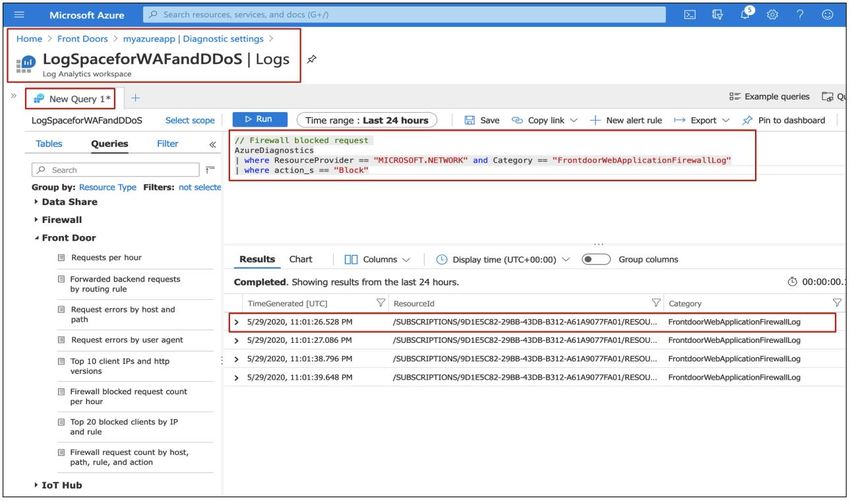Screen dimensions: 850x501
Task: Open the 'Requests per hour' query
Action: click(106, 258)
